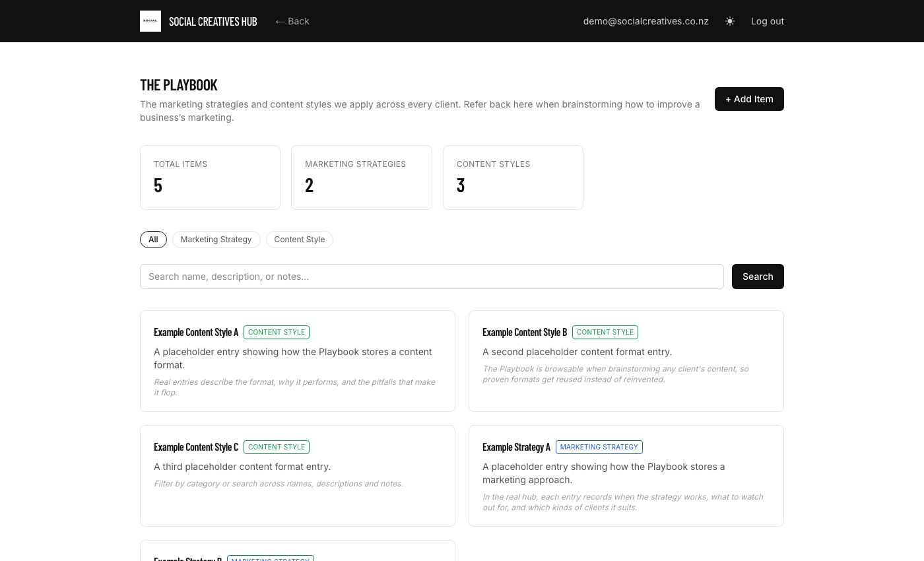Focus the search name, description field

tap(432, 277)
